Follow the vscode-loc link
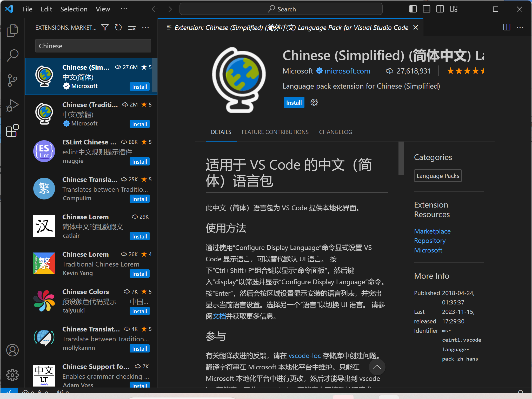Viewport: 532px width, 399px height. point(304,356)
